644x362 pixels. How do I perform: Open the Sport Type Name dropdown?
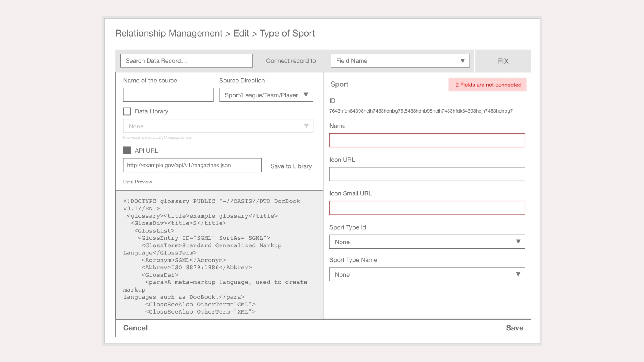(x=427, y=274)
